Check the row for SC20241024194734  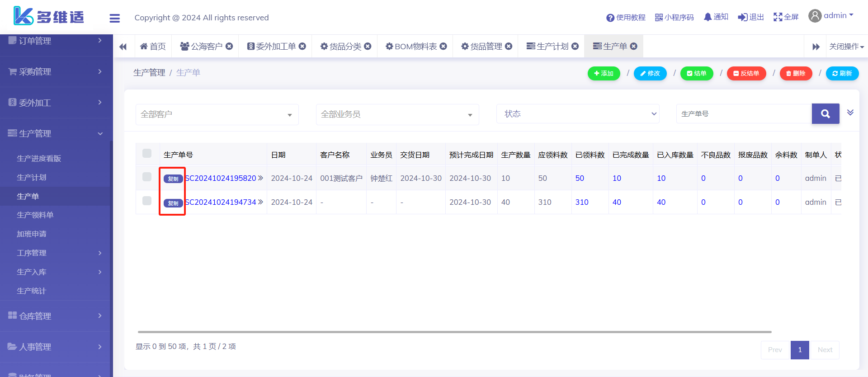(147, 201)
